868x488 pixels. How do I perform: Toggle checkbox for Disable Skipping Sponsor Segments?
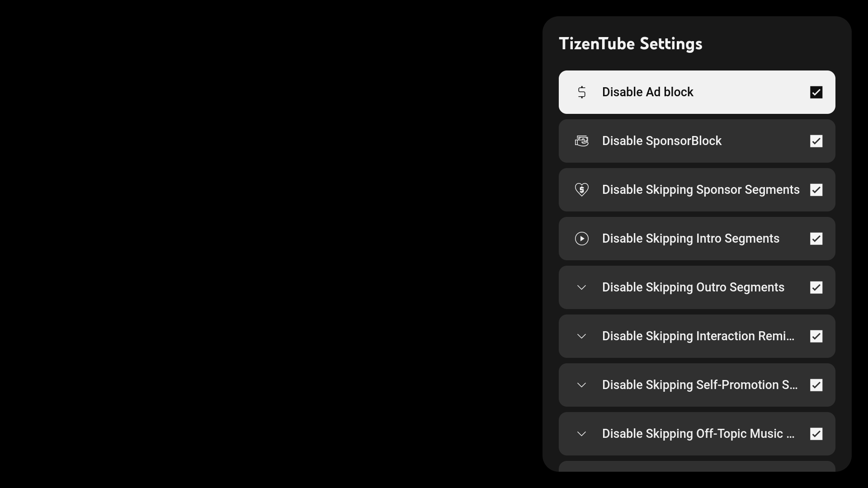pyautogui.click(x=816, y=190)
